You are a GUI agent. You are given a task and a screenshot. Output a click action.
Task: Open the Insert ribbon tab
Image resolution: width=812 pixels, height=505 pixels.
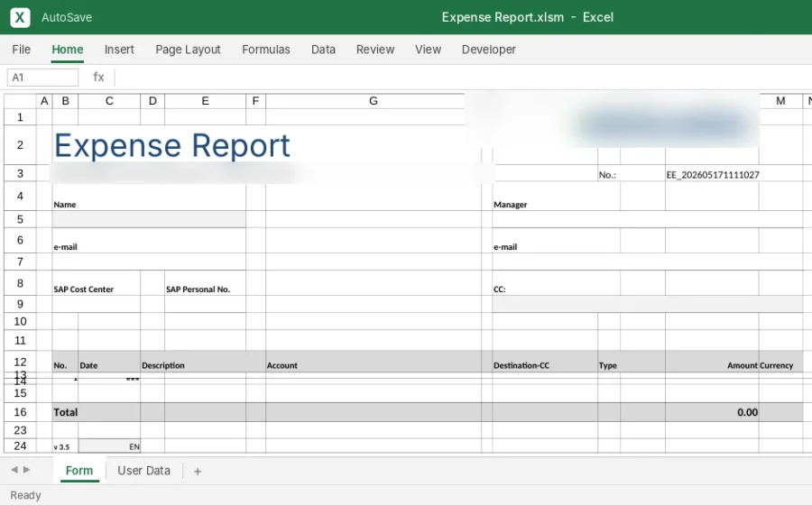119,50
